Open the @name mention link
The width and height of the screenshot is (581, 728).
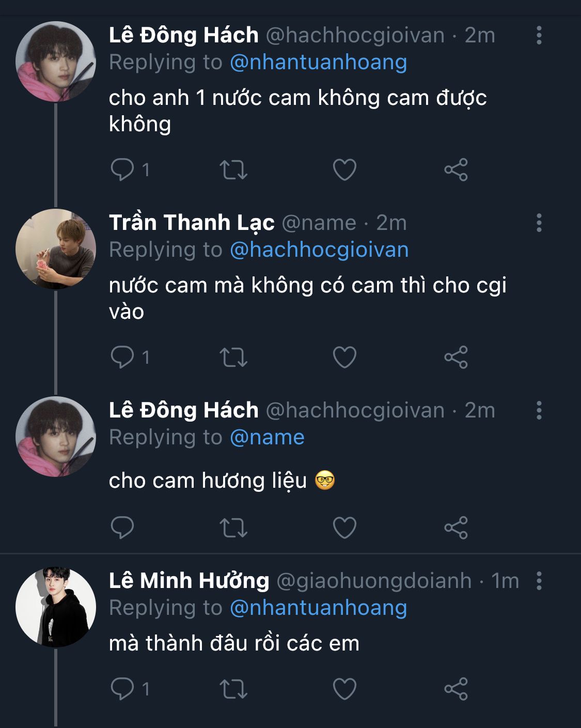267,438
